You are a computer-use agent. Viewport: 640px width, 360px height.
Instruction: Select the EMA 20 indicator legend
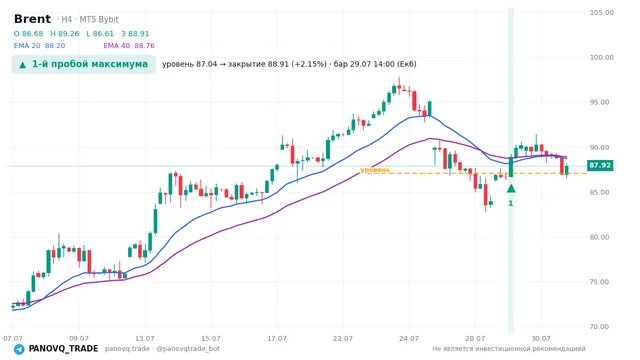pyautogui.click(x=39, y=46)
